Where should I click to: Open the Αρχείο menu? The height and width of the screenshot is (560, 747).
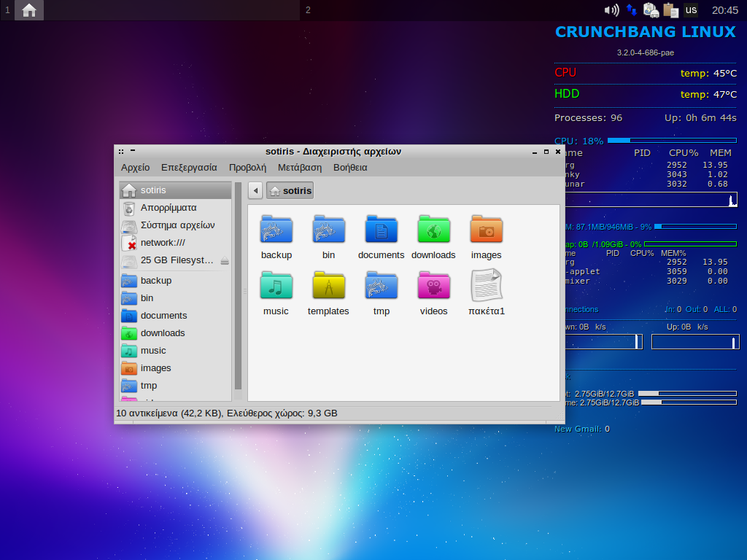135,168
